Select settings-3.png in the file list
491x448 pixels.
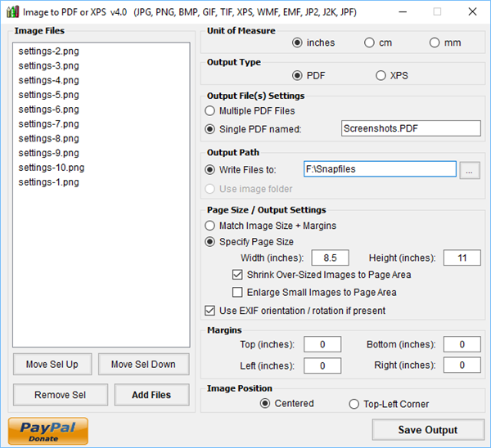click(x=48, y=65)
